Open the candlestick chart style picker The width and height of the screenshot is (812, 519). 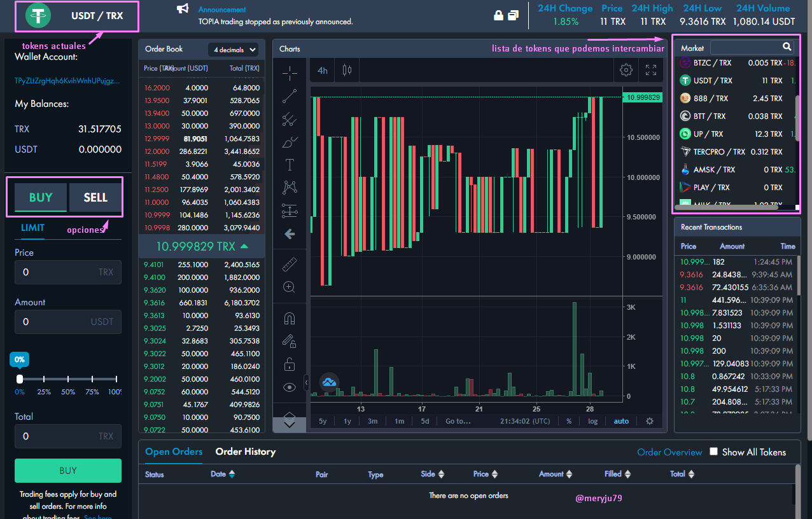click(x=347, y=70)
